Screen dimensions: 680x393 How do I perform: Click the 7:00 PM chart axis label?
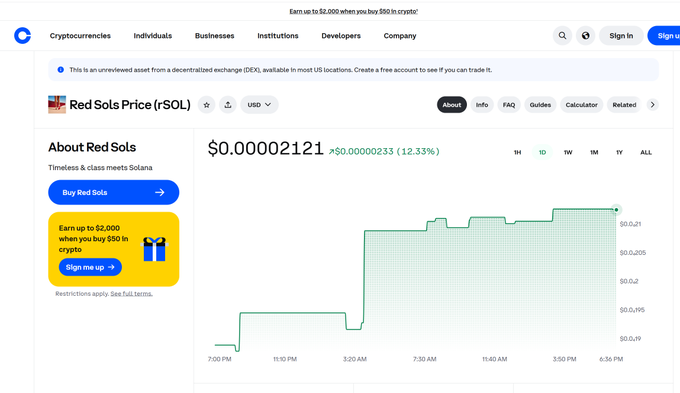point(219,359)
